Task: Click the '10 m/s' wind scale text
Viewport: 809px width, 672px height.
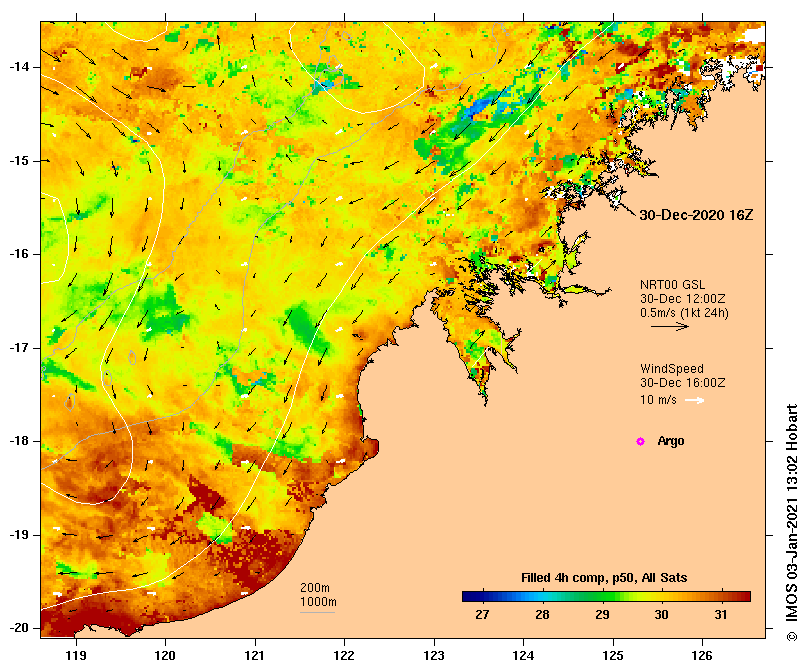Action: [658, 400]
